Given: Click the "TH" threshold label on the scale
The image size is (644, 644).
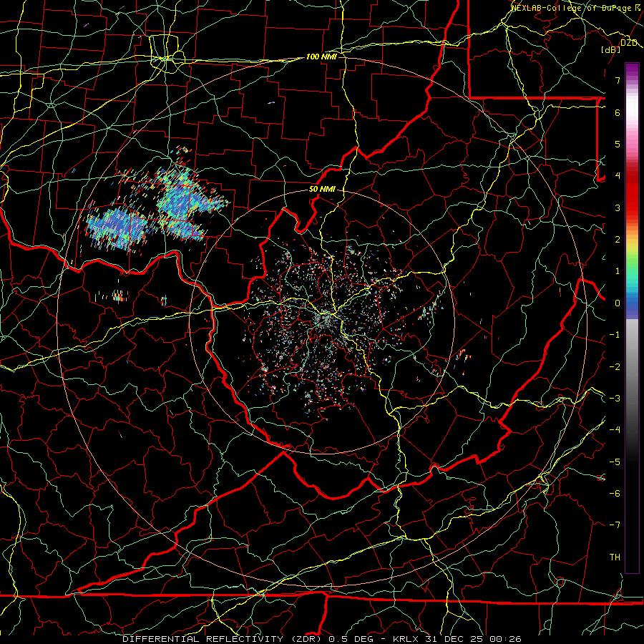Looking at the screenshot, I should click(x=615, y=557).
